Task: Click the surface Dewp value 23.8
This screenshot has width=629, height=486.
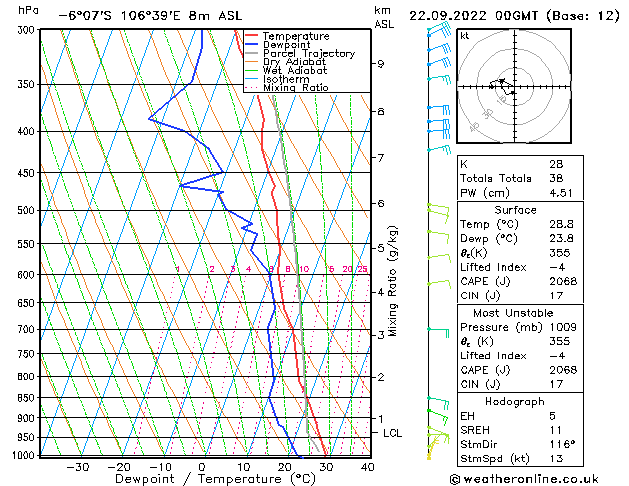Action: point(562,239)
